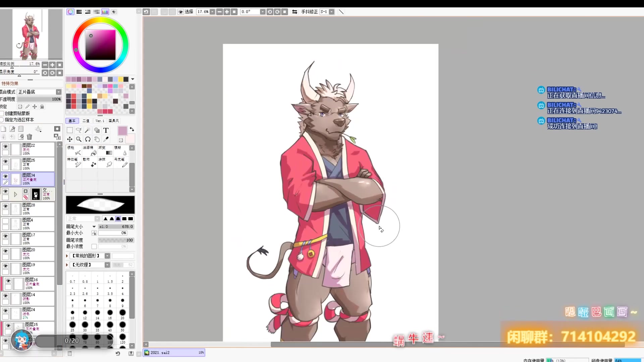Select the Text tool

(106, 130)
